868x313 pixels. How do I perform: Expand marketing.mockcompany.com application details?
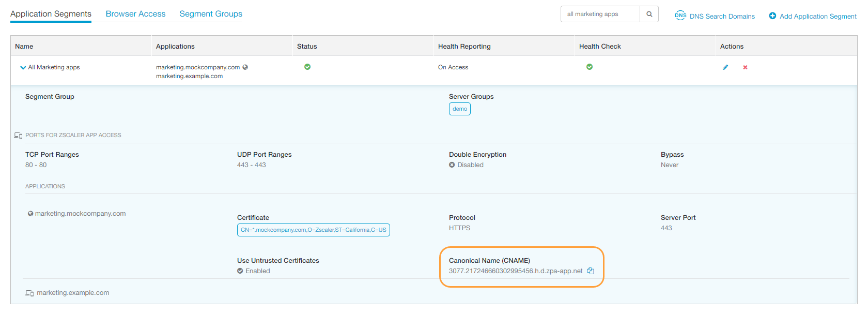[x=80, y=214]
